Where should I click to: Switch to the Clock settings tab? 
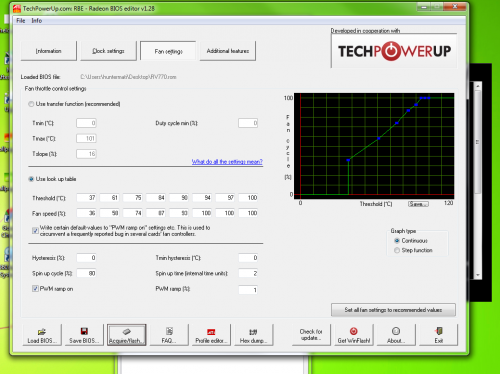108,51
